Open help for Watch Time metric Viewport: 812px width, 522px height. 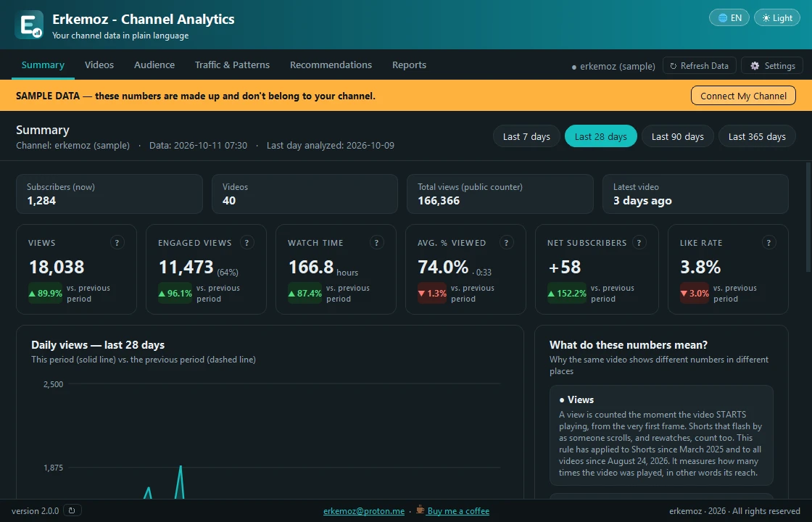pyautogui.click(x=377, y=242)
